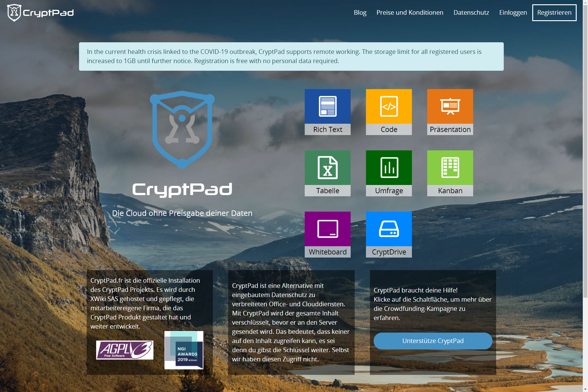Open CryptDrive storage

pyautogui.click(x=389, y=235)
